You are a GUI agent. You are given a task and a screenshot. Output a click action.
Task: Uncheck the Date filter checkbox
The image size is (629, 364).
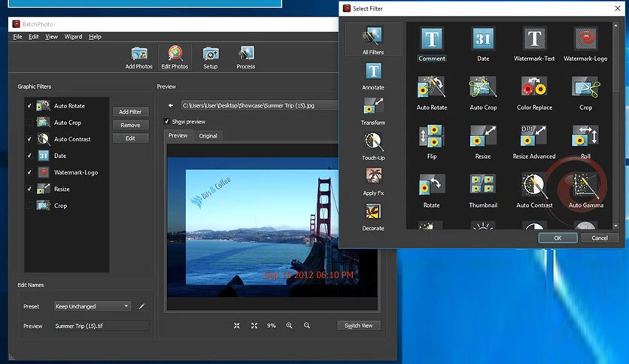(x=29, y=156)
